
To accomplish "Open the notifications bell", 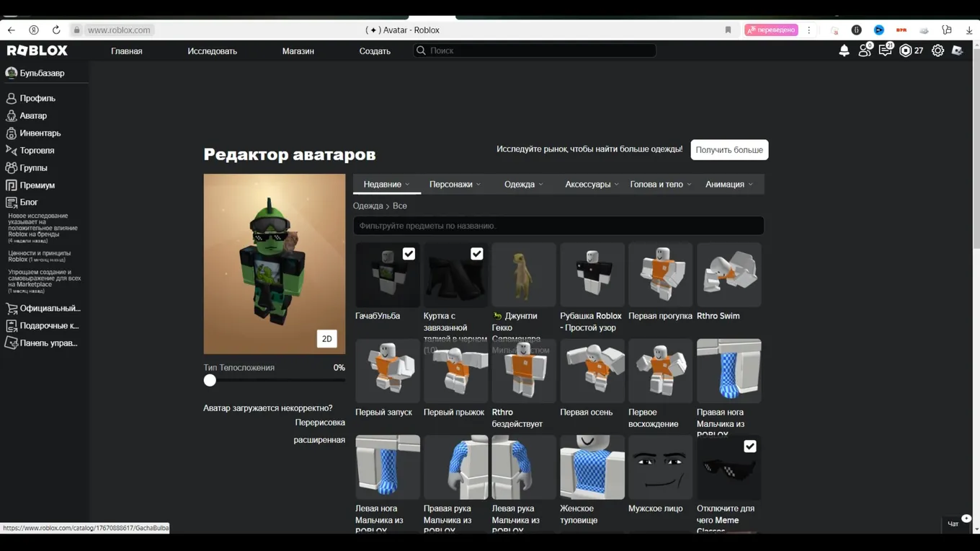I will (844, 50).
